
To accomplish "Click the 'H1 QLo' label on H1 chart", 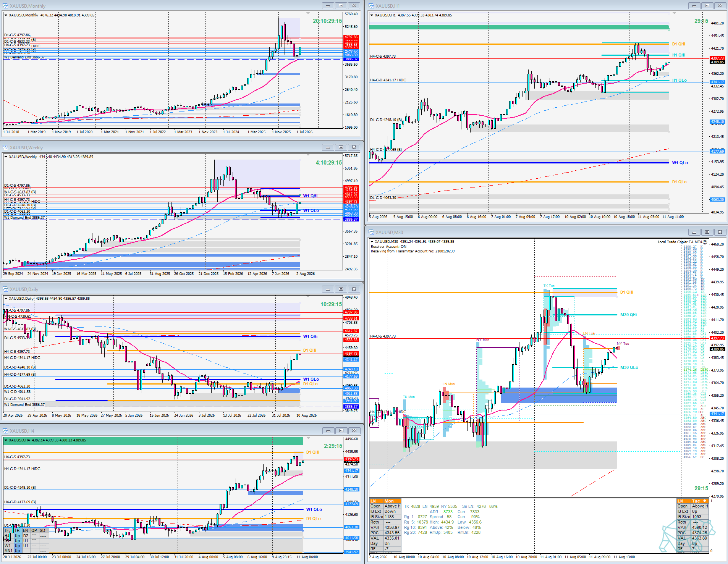I will (x=679, y=80).
